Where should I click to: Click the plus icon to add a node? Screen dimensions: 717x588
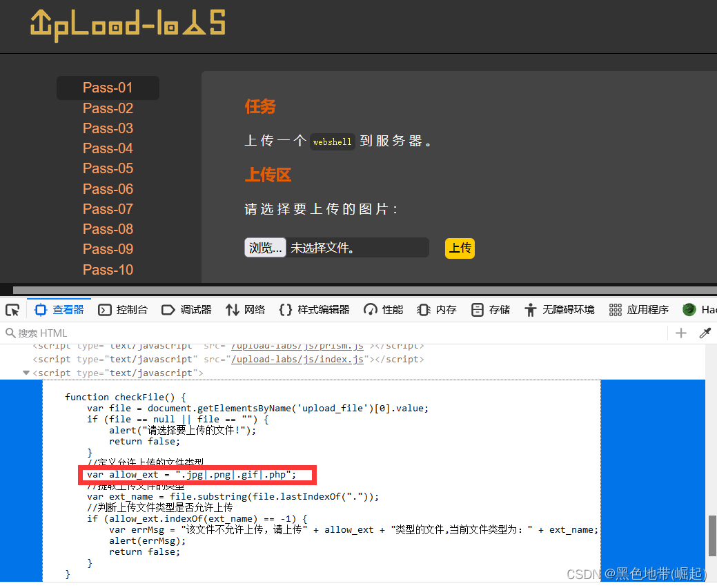click(681, 333)
